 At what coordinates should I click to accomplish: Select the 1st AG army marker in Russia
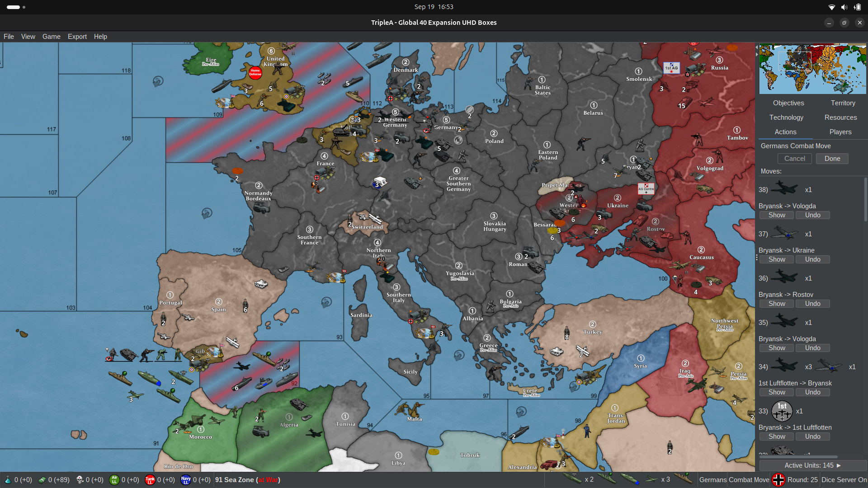pyautogui.click(x=671, y=68)
